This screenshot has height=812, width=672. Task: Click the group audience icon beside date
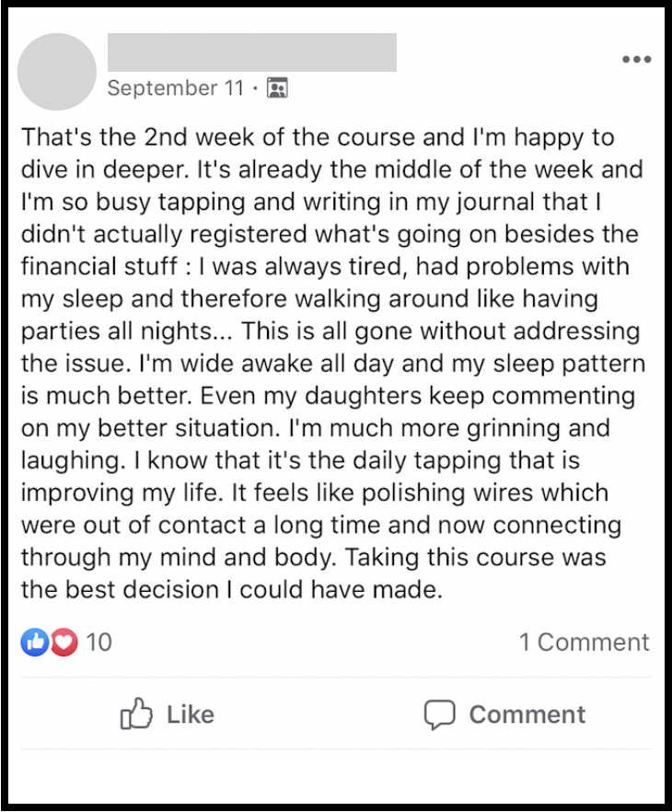(x=277, y=88)
